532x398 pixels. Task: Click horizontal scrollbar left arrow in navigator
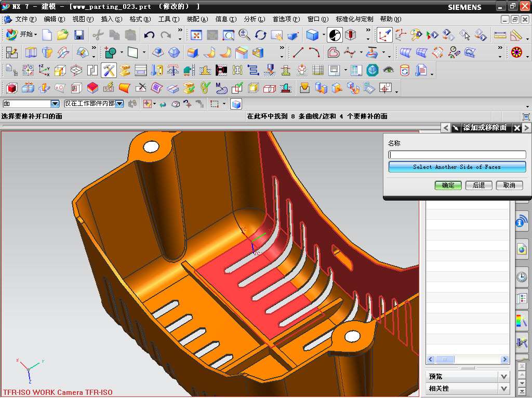(x=431, y=360)
